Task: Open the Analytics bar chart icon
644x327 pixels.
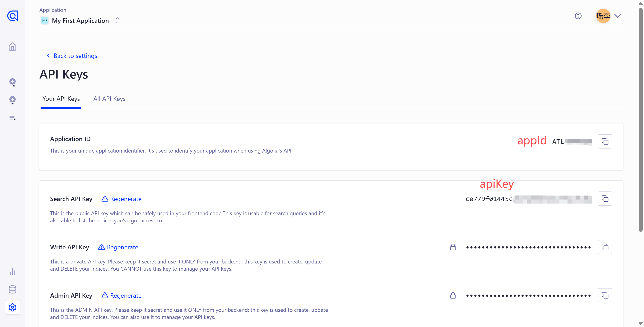Action: [x=13, y=272]
